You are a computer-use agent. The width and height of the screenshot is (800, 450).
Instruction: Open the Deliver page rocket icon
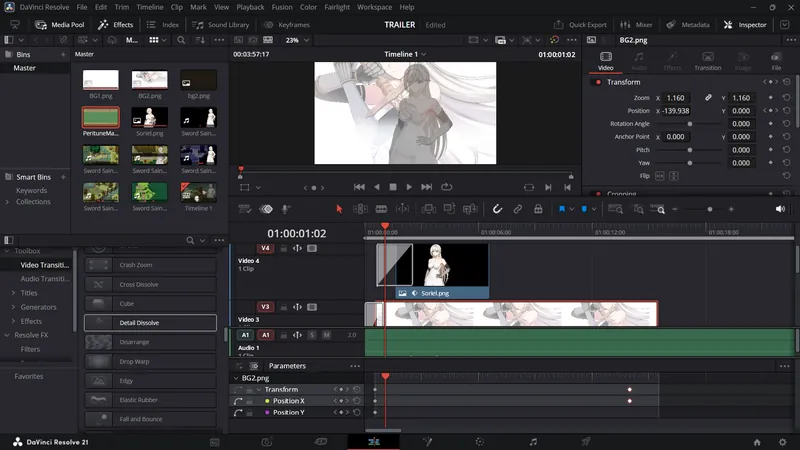[586, 442]
